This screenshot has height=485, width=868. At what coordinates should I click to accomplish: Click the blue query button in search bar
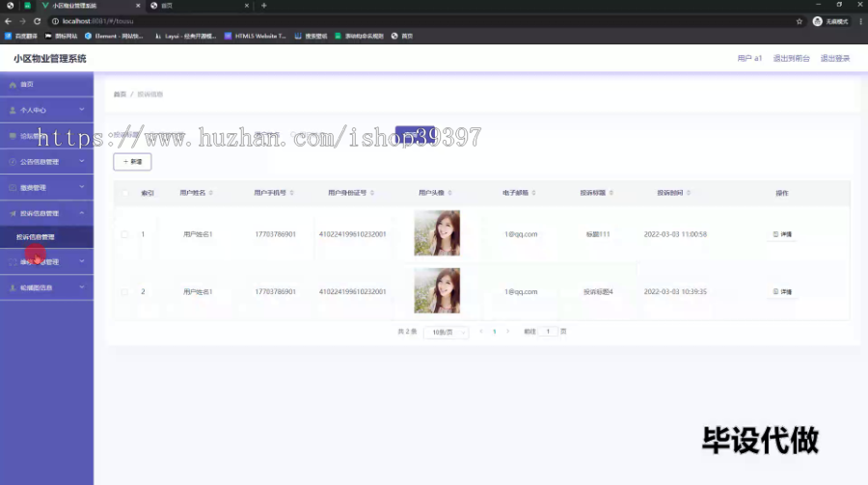(415, 135)
